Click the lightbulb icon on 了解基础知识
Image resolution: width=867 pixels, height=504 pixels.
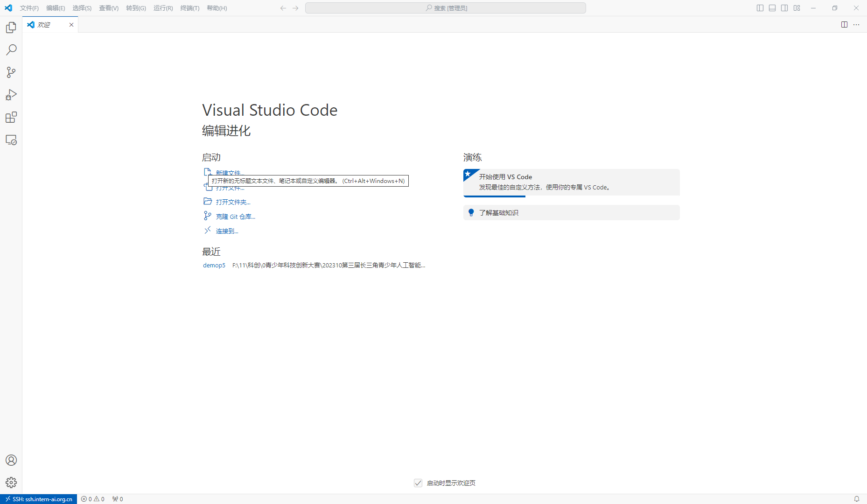471,213
